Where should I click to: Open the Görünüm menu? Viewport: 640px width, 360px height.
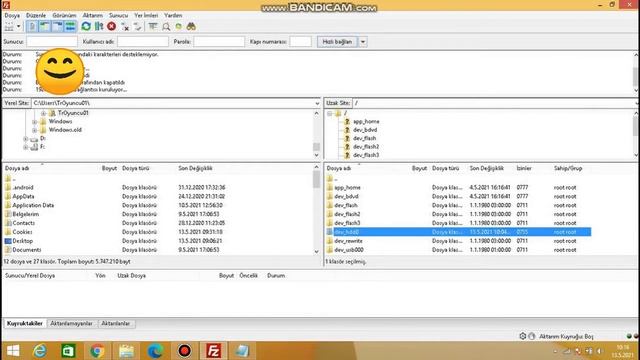(x=64, y=15)
